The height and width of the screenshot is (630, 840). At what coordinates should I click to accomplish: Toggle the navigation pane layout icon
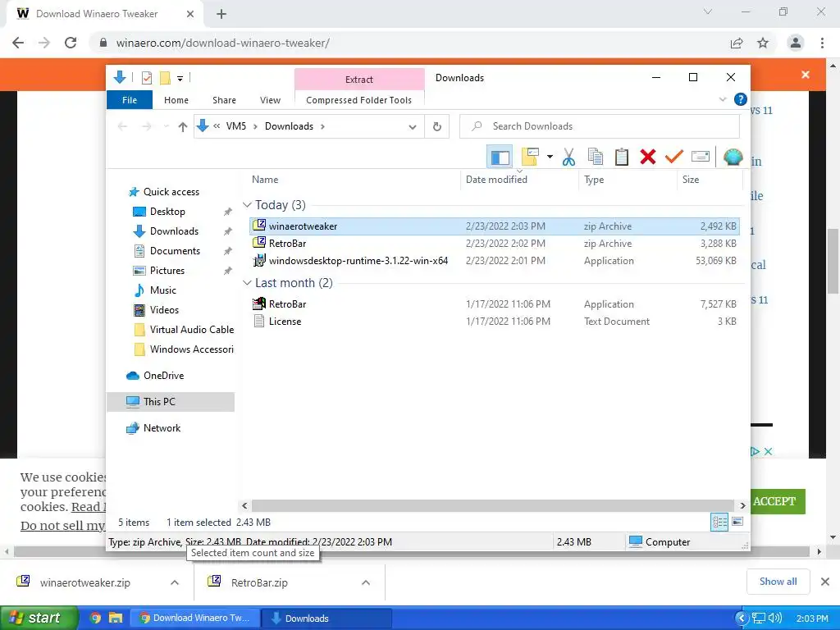coord(500,157)
